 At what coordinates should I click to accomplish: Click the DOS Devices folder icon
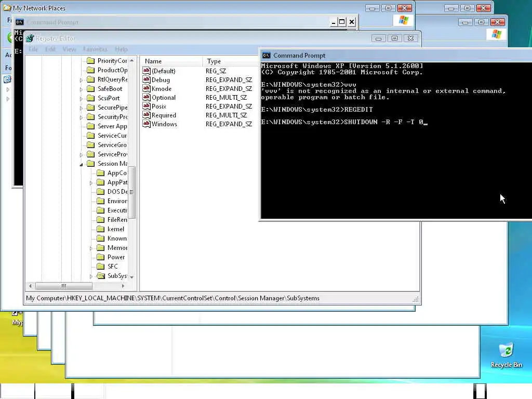(100, 191)
